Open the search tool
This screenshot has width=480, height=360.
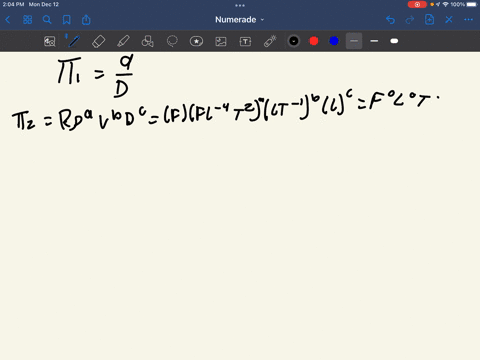47,20
